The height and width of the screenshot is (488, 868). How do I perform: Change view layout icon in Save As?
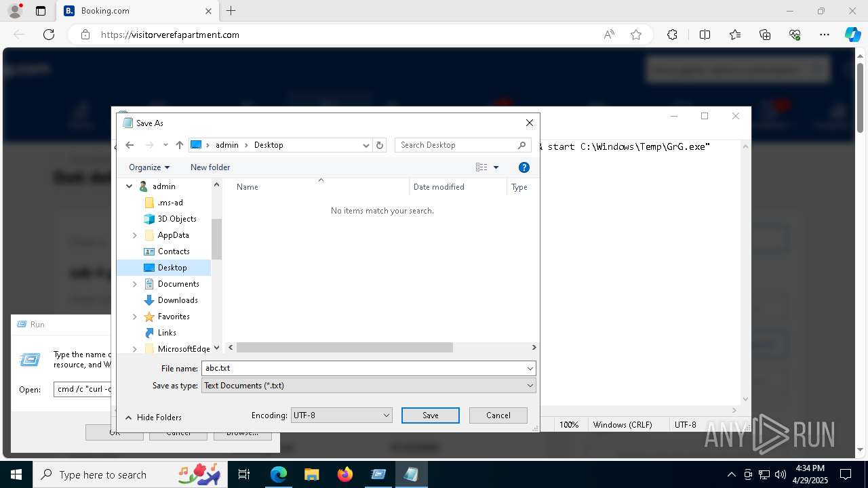coord(481,167)
